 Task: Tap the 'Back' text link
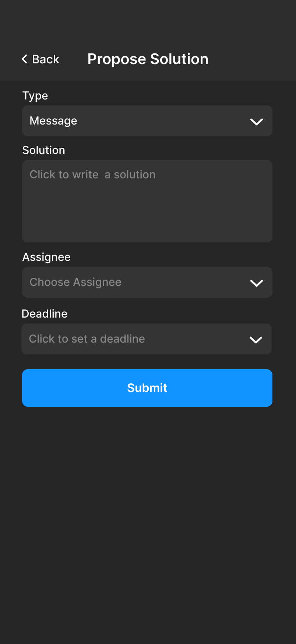(46, 59)
